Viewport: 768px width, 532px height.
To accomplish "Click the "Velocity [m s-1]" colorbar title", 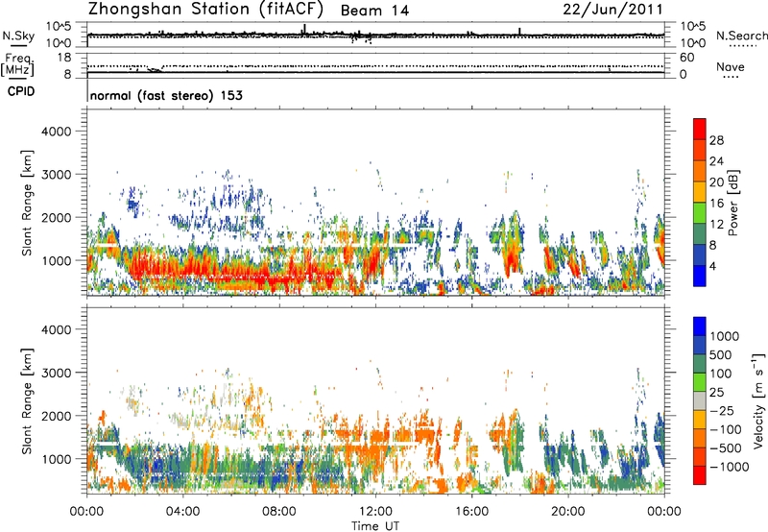I will [x=758, y=400].
